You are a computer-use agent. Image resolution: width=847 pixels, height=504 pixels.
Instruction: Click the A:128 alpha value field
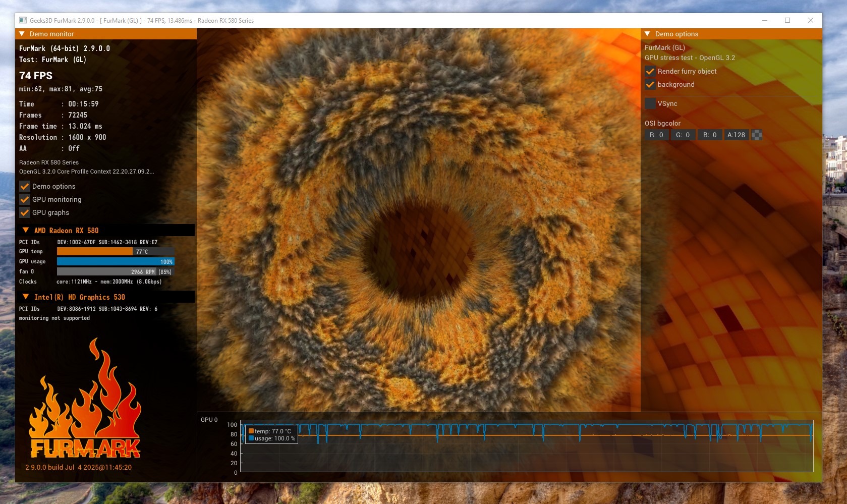[x=736, y=135]
